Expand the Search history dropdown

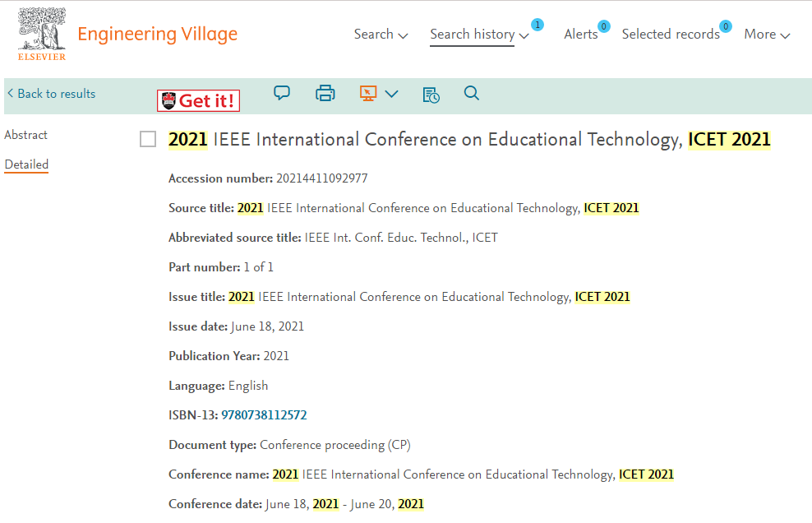point(479,35)
